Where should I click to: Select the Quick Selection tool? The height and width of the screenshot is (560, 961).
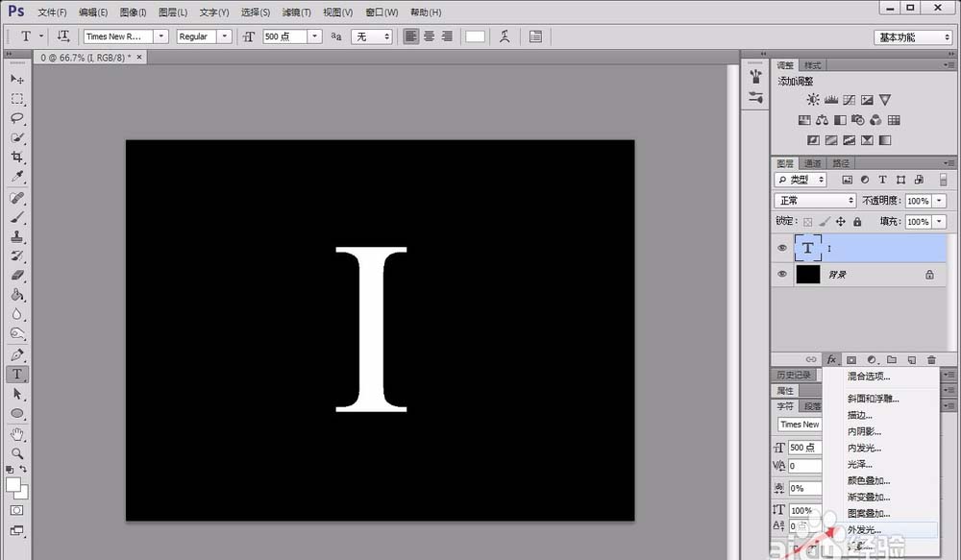click(x=17, y=138)
